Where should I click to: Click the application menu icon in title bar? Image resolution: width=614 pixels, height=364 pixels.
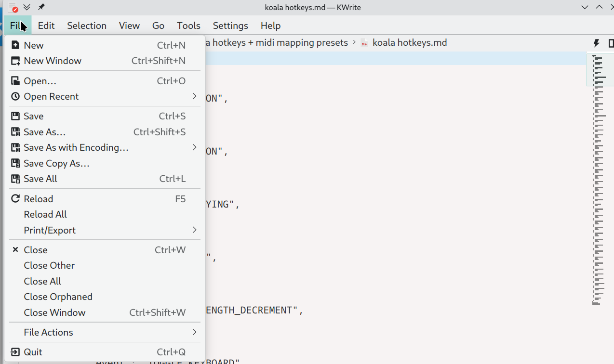13,7
